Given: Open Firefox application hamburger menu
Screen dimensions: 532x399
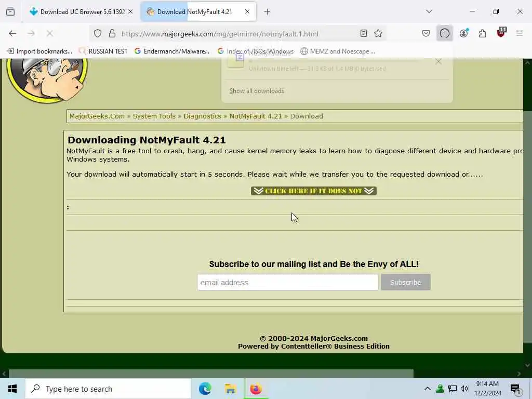Looking at the screenshot, I should pos(520,33).
